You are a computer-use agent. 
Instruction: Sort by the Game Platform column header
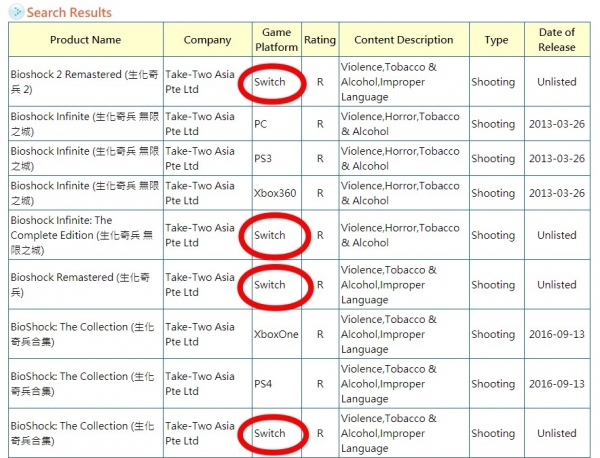(275, 40)
